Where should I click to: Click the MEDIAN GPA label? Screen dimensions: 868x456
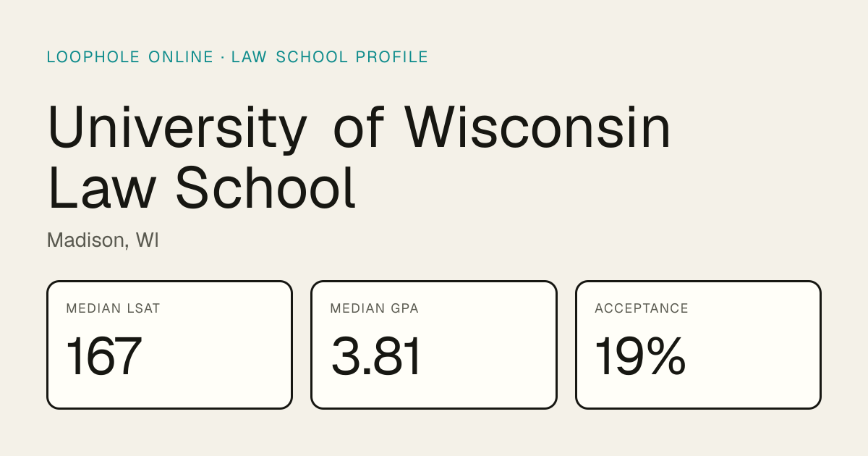point(375,308)
